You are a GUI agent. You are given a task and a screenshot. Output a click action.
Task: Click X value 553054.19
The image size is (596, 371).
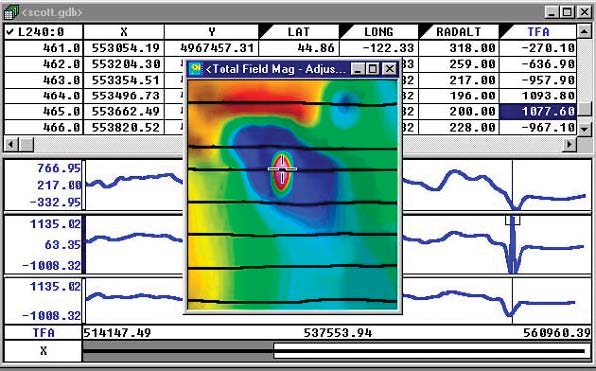click(x=124, y=48)
